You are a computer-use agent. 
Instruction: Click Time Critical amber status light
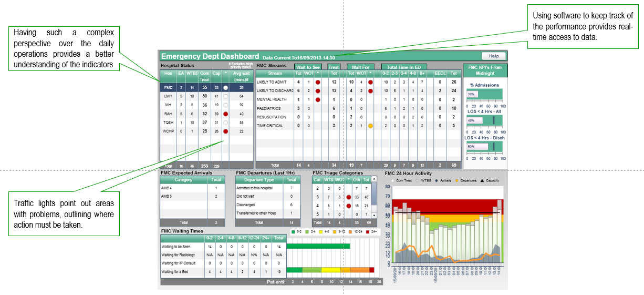[x=370, y=126]
